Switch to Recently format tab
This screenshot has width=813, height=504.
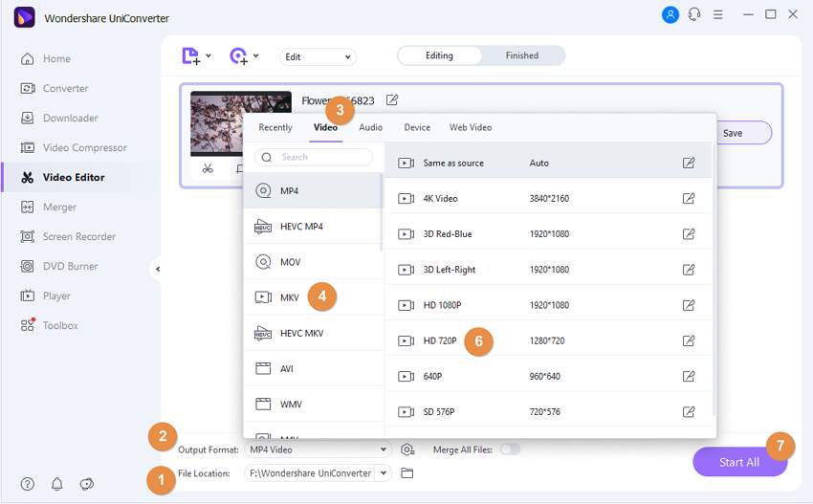point(275,127)
